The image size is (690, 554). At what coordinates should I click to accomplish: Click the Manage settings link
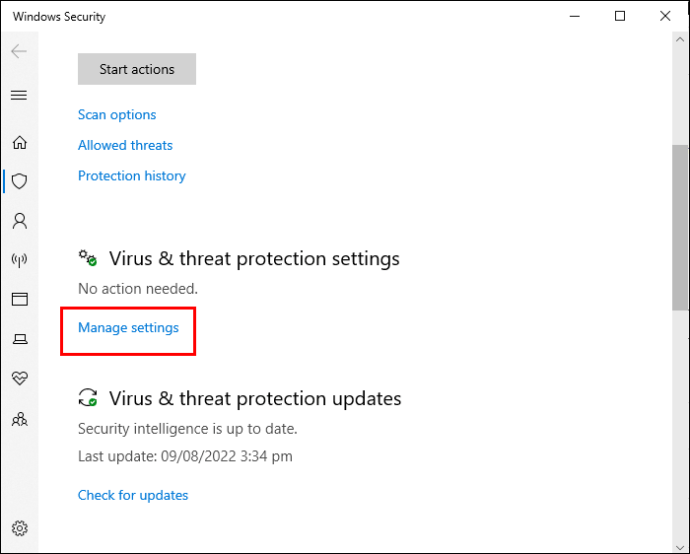pyautogui.click(x=128, y=327)
